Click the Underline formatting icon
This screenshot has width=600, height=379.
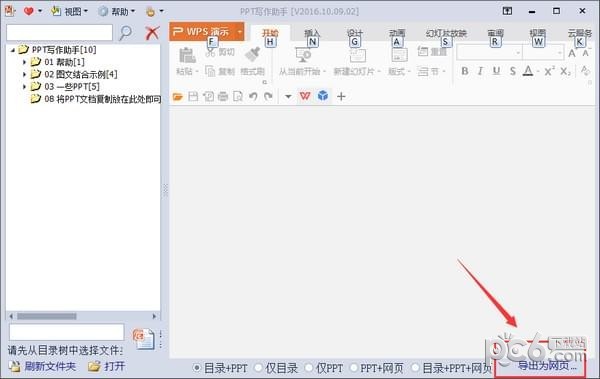pyautogui.click(x=496, y=71)
